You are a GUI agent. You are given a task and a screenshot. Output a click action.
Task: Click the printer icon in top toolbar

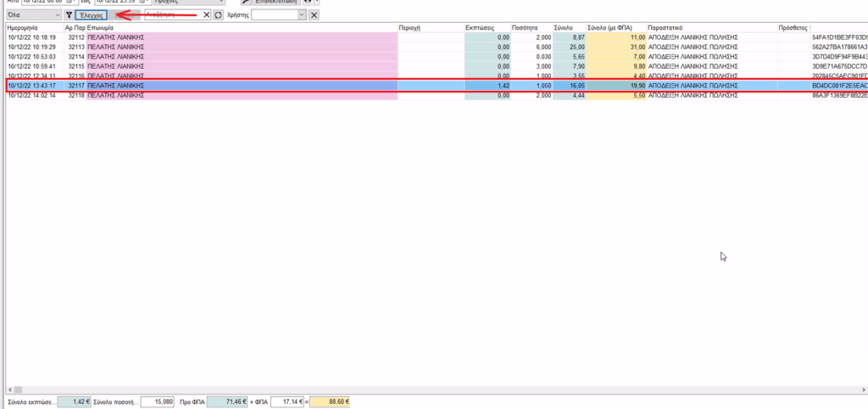click(x=308, y=3)
